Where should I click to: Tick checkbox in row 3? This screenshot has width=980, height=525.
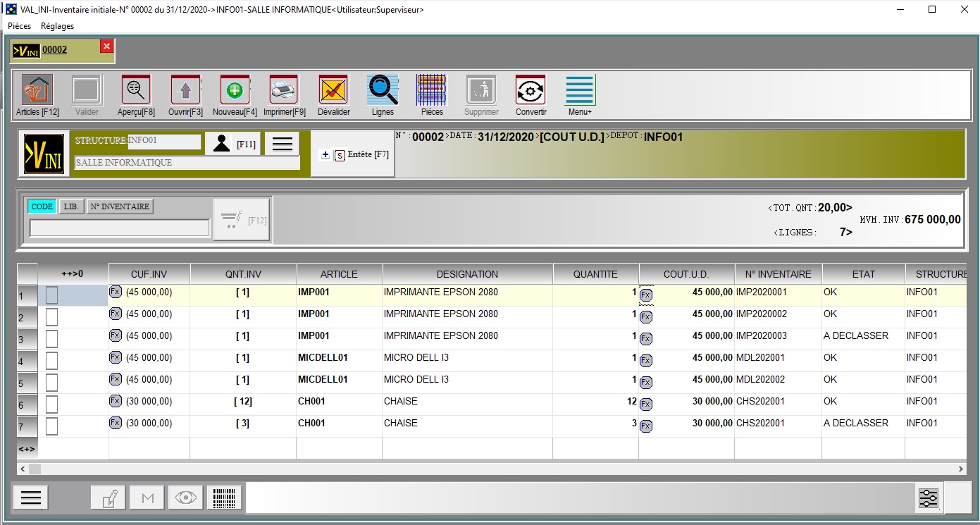coord(51,339)
